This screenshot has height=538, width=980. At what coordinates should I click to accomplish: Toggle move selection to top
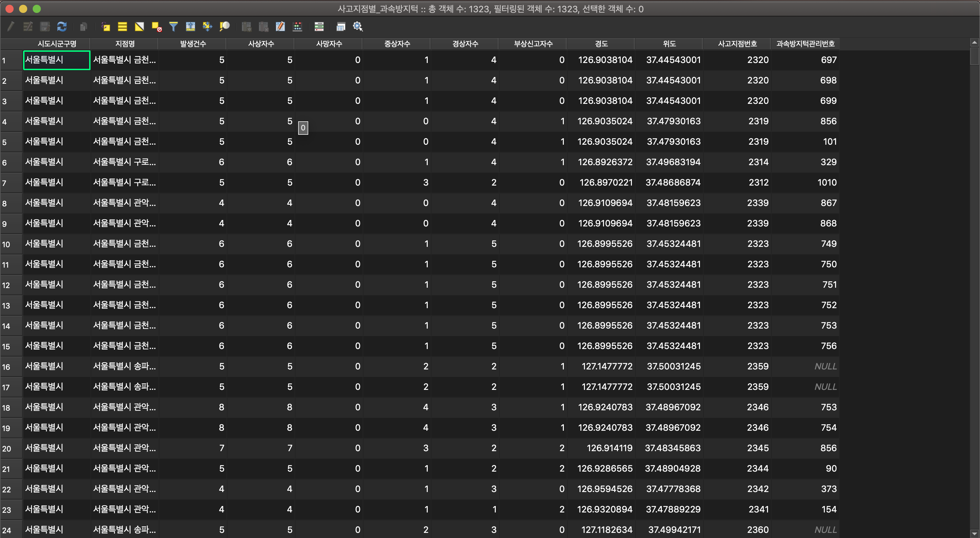[190, 27]
